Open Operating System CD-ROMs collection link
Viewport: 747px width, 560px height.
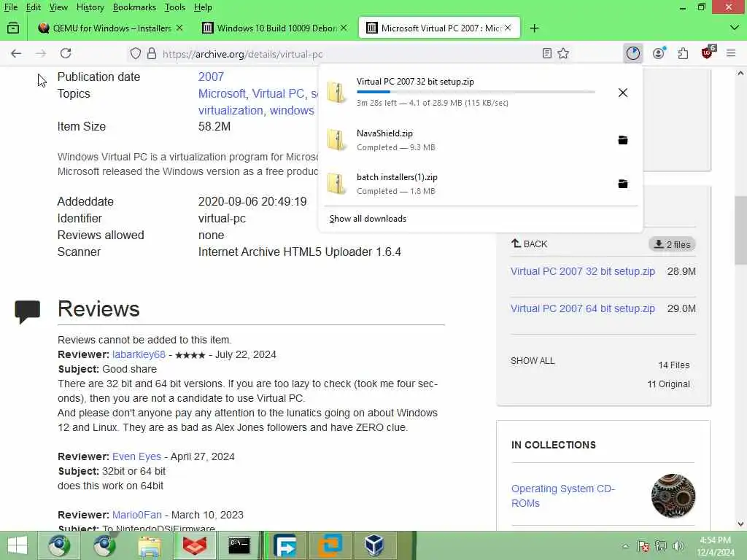(563, 496)
